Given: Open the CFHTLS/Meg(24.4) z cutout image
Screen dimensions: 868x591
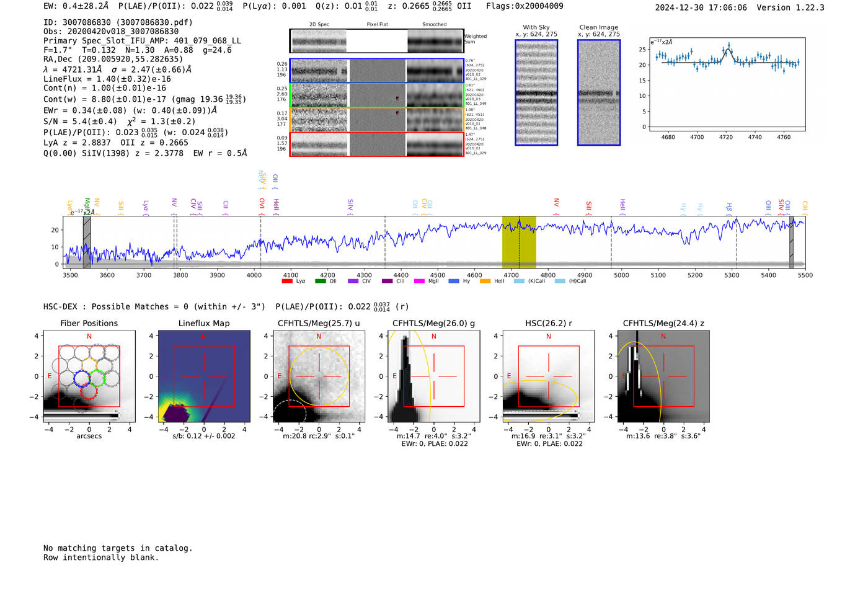Looking at the screenshot, I should point(663,376).
